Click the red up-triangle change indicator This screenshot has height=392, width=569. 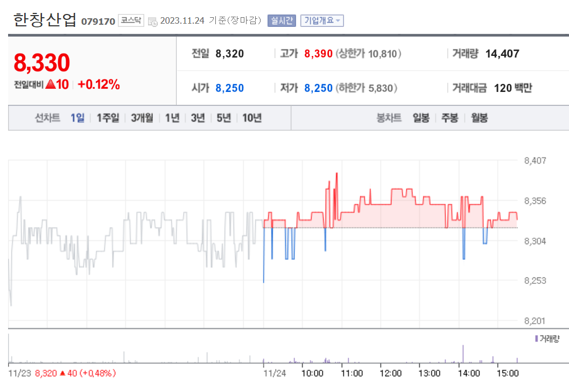[51, 84]
